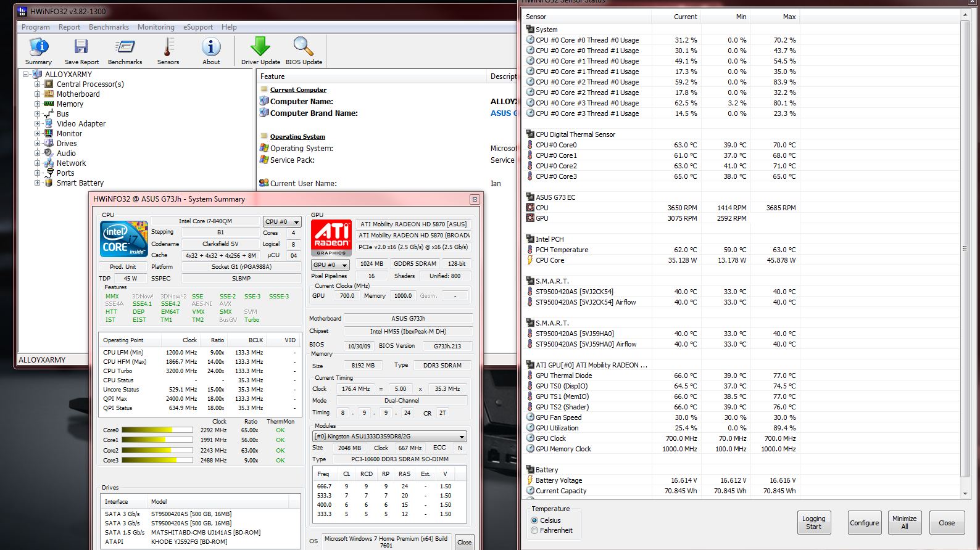Click the Battery group icon in sensor list

530,470
